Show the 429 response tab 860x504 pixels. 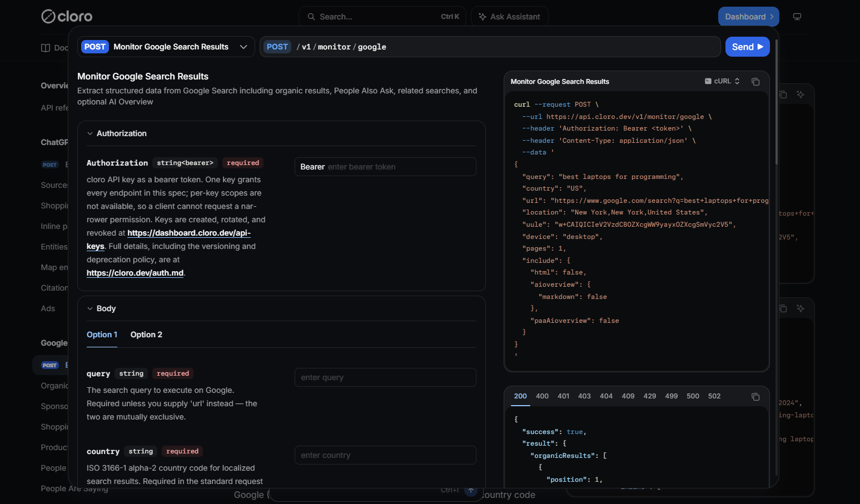pyautogui.click(x=650, y=396)
